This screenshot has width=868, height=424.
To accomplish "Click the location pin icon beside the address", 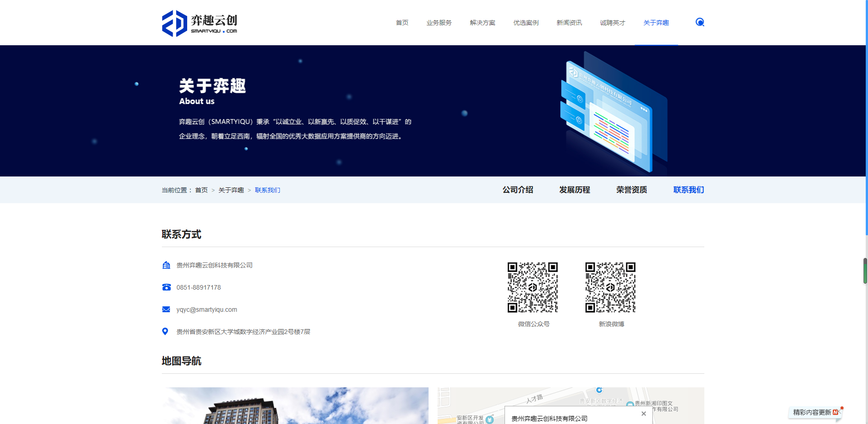I will [165, 331].
